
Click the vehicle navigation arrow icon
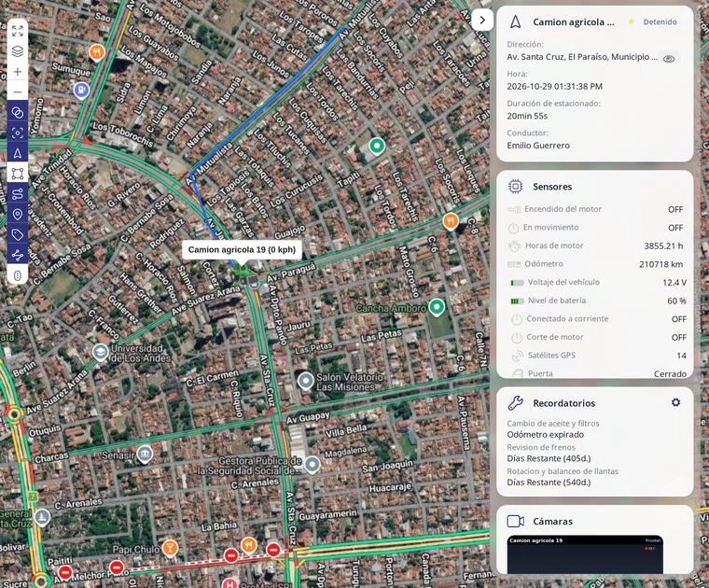tap(516, 21)
